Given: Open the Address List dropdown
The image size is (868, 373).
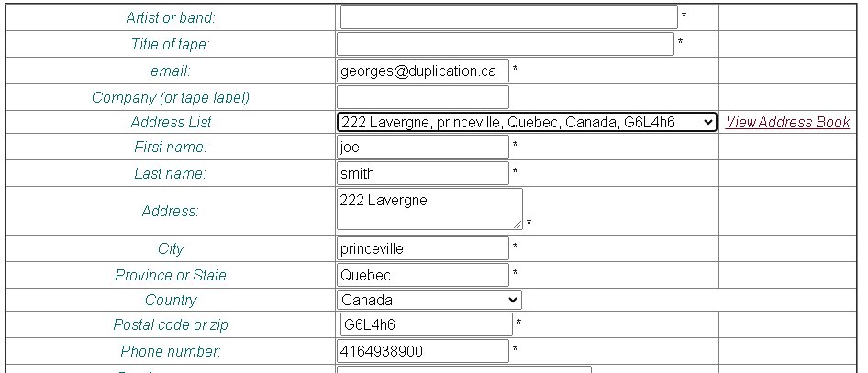Looking at the screenshot, I should [x=527, y=122].
